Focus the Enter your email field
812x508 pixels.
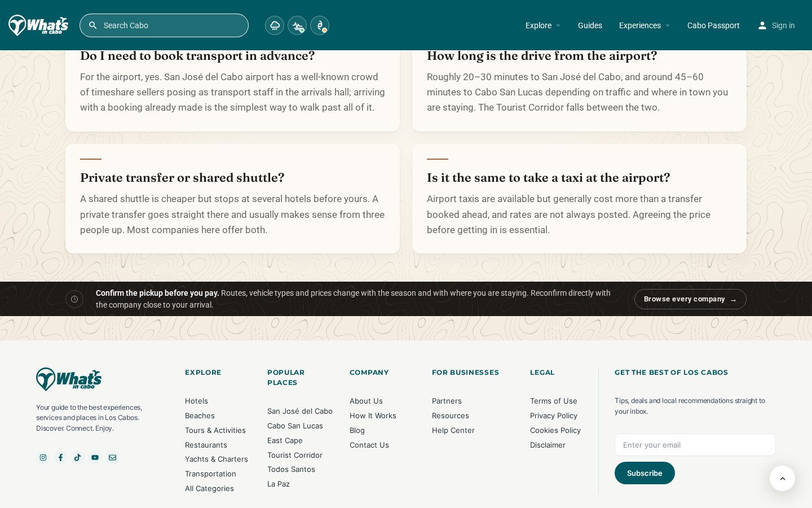(695, 445)
